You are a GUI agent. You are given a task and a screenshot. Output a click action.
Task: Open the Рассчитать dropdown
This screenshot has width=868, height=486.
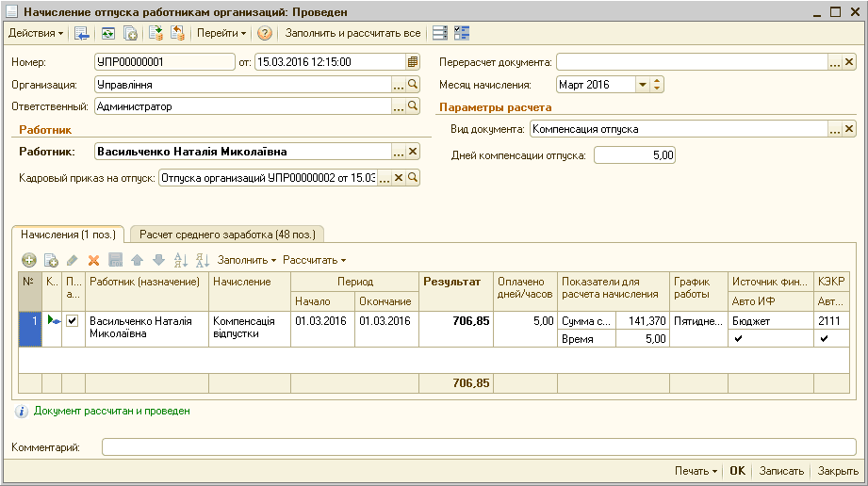[x=314, y=260]
